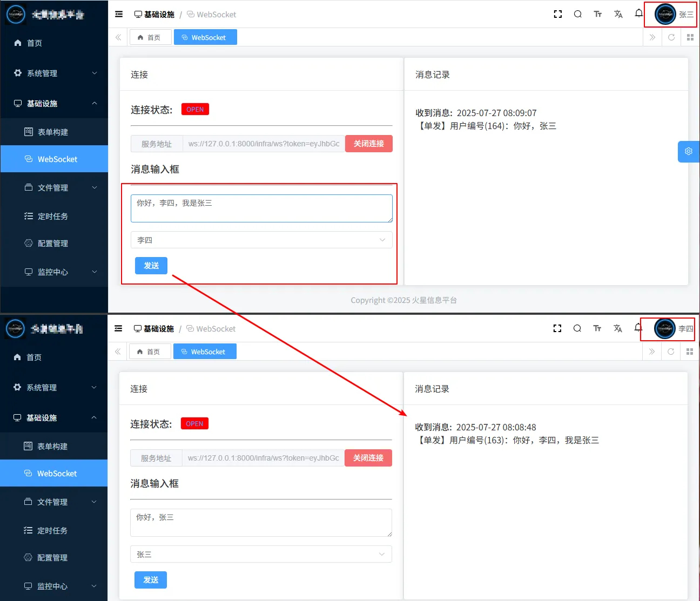This screenshot has width=700, height=601.
Task: Open tab grid menu in 李四 window
Action: click(x=690, y=352)
